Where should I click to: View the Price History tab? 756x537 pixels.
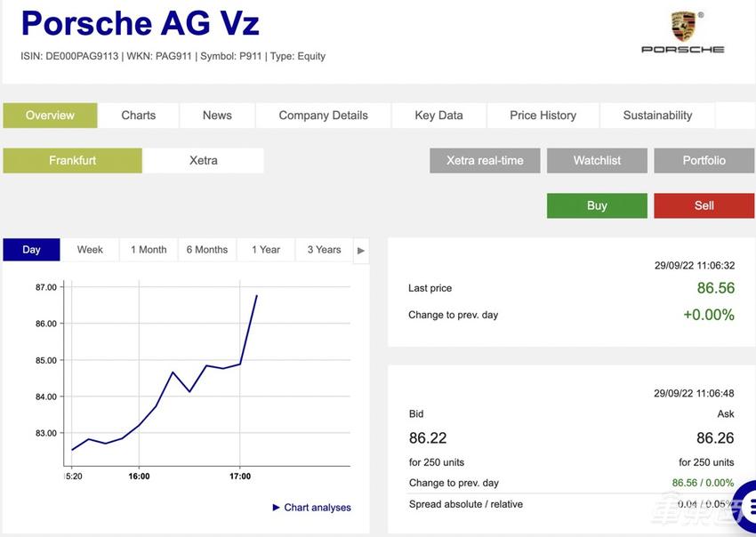tap(543, 116)
